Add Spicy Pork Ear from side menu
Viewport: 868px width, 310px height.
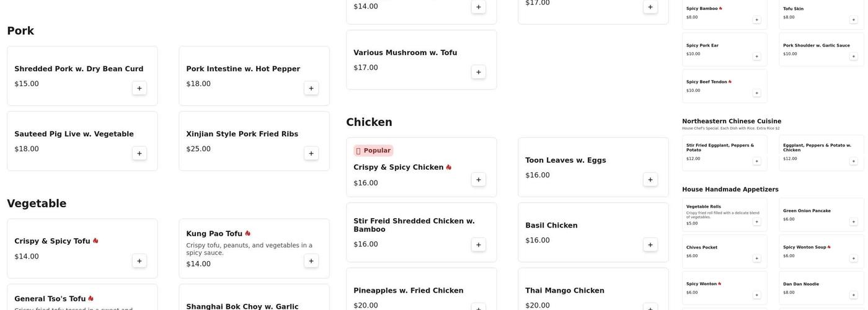click(756, 56)
